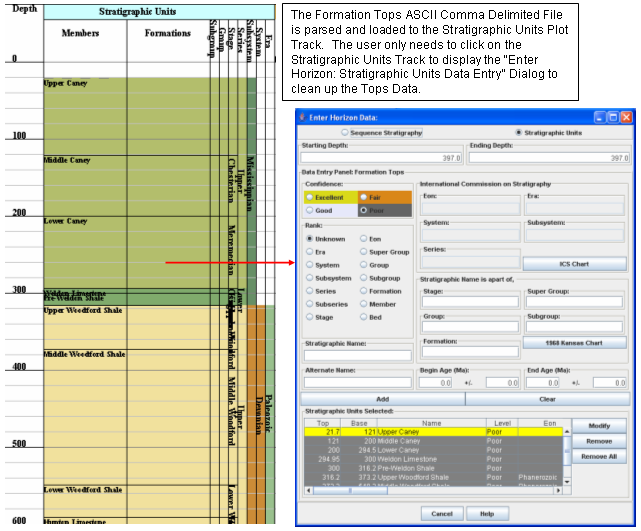Screen dimensions: 641x531
Task: Click the table's vertical scrollbar down arrow
Action: click(567, 482)
